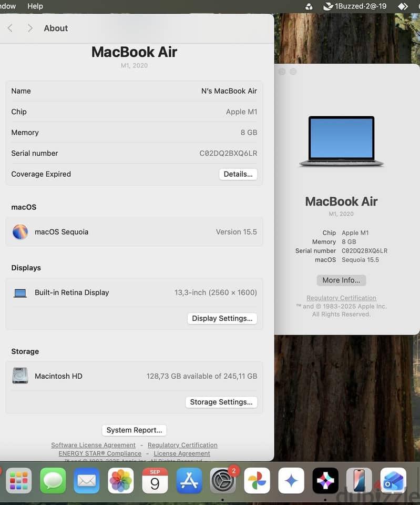This screenshot has height=505, width=420.
Task: Click the MacBook Air image in About This Mac
Action: 342,141
